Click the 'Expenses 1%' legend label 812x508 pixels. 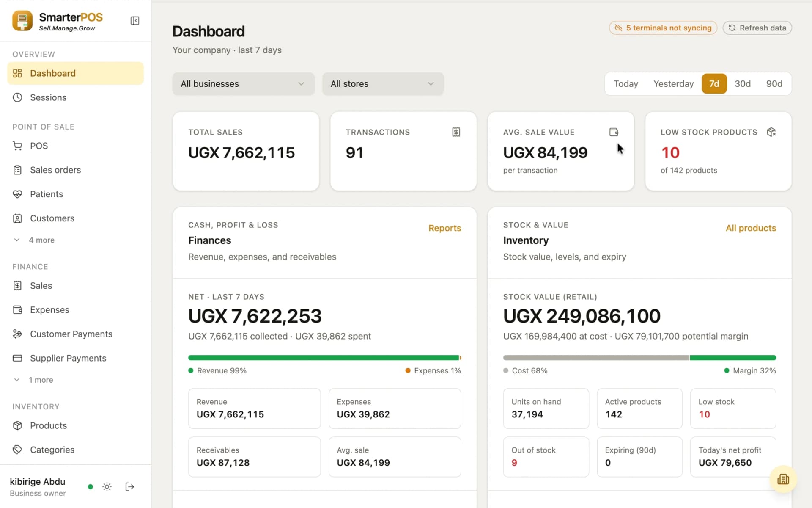pyautogui.click(x=437, y=371)
